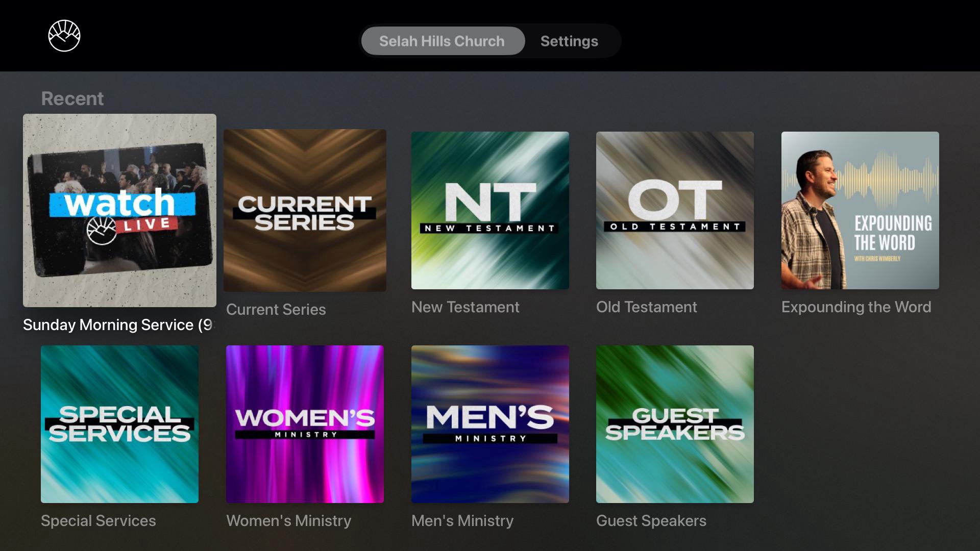The height and width of the screenshot is (551, 980).
Task: Select the Guest Speakers tile
Action: 675,424
